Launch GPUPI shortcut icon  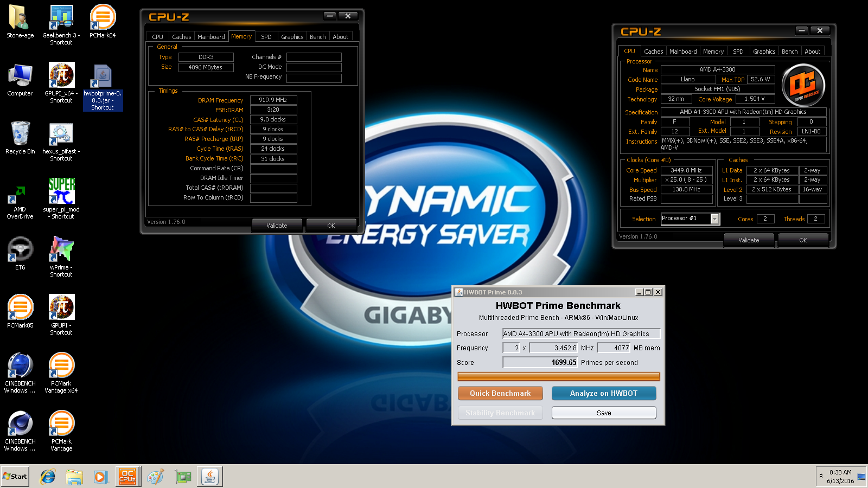click(x=61, y=314)
